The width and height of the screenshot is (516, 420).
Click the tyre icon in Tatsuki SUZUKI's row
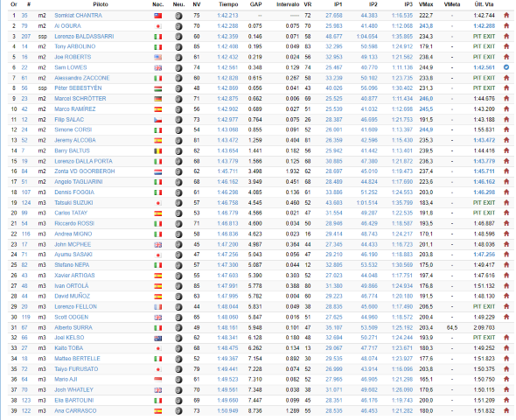point(178,203)
